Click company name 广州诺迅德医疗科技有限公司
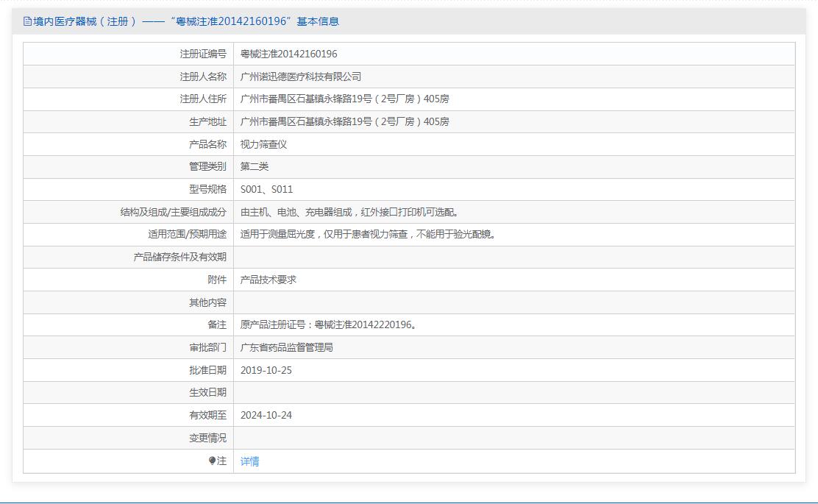Image resolution: width=818 pixels, height=504 pixels. [300, 77]
